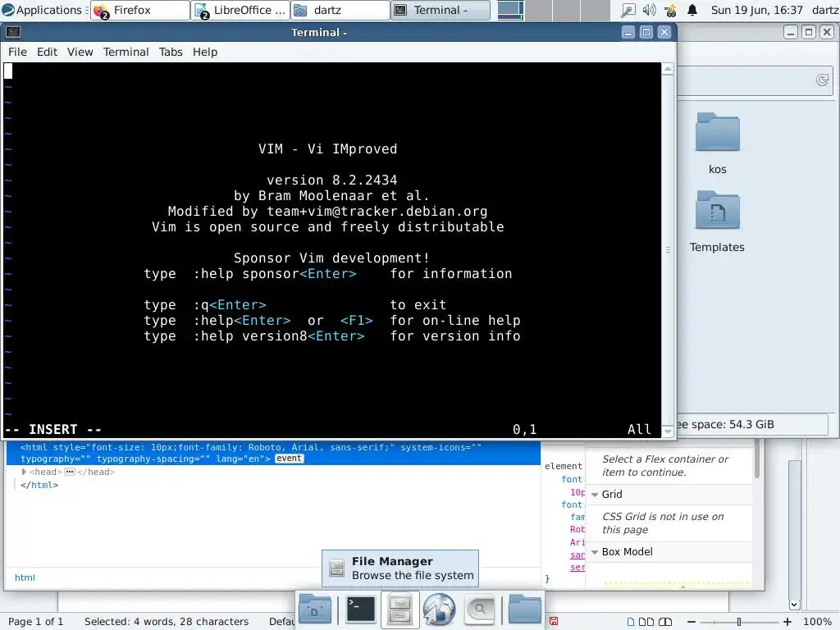Click zoom out minus in LibreOffice status bar
Viewport: 840px width, 630px height.
pos(692,622)
